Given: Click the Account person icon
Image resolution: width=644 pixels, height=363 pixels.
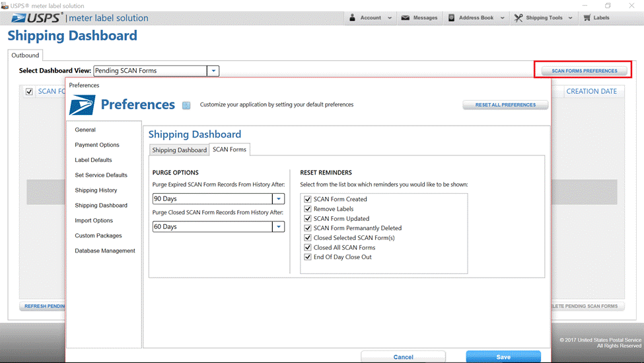Looking at the screenshot, I should [x=352, y=18].
